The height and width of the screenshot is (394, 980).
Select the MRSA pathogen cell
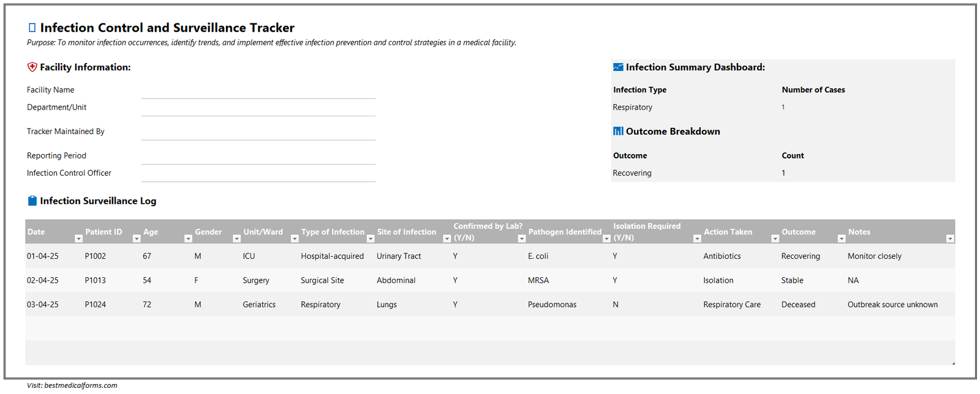coord(538,280)
